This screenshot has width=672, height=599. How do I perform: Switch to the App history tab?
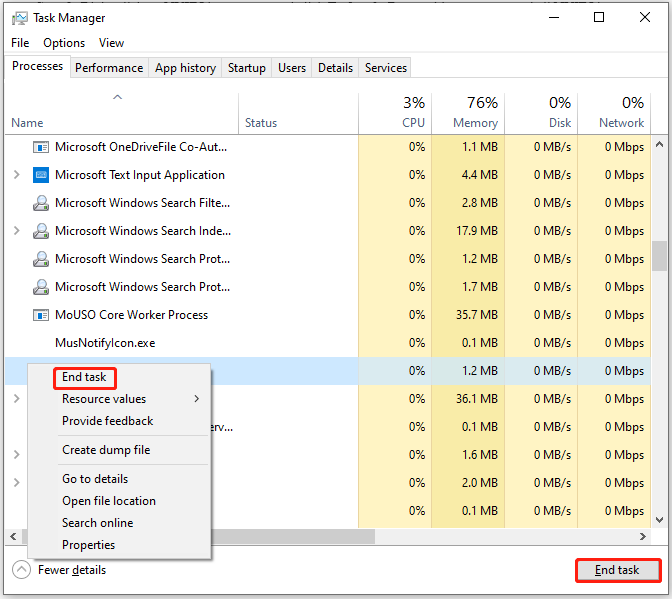tap(185, 68)
